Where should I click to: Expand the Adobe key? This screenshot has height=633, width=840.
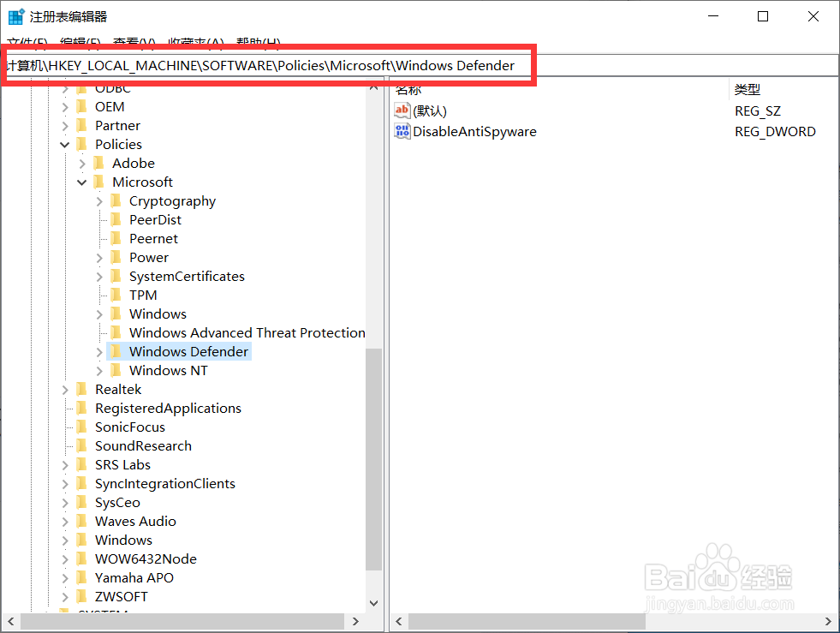[82, 164]
